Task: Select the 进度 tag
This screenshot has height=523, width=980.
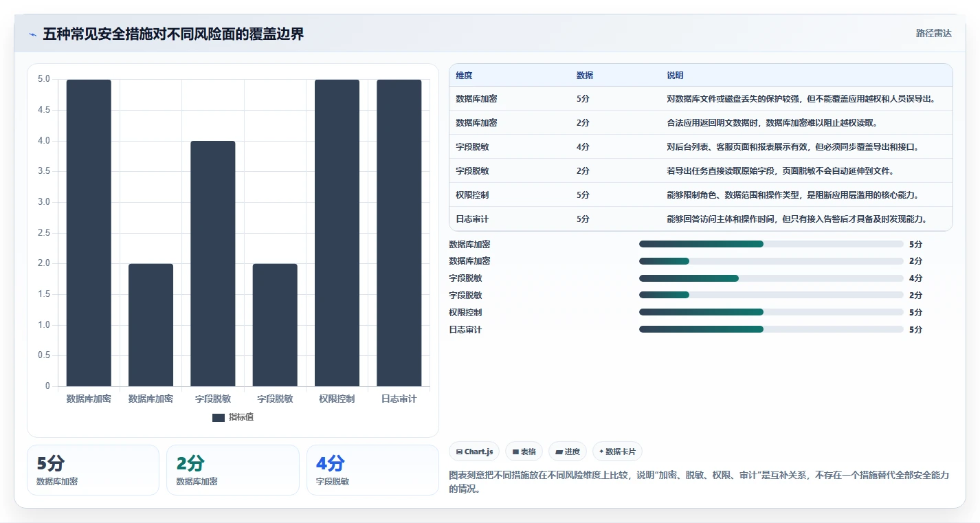Action: [568, 452]
